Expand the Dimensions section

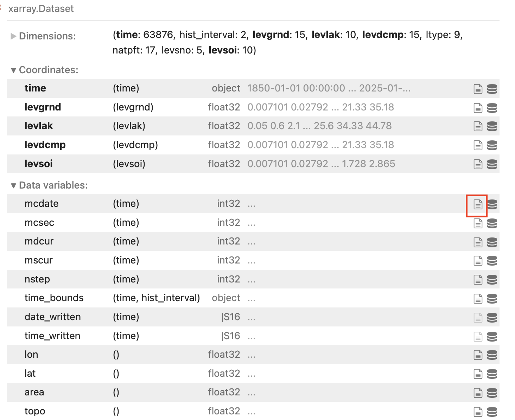[x=13, y=36]
